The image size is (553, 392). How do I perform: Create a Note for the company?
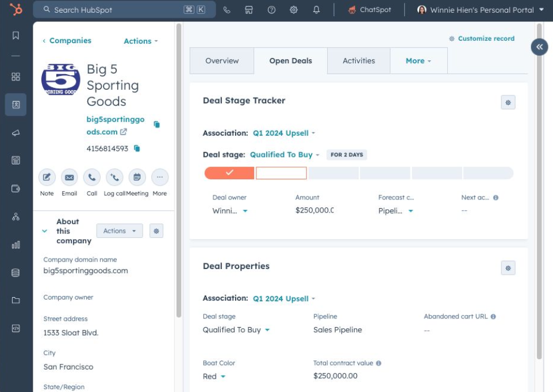47,177
